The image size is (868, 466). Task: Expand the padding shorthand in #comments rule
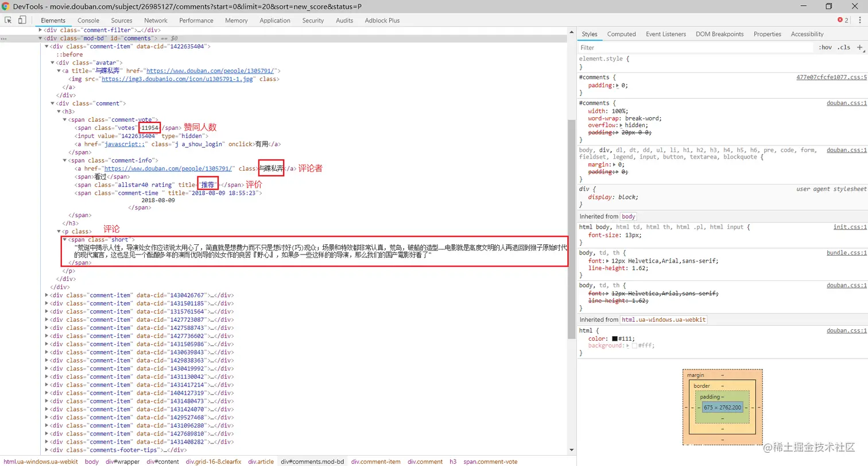point(617,86)
